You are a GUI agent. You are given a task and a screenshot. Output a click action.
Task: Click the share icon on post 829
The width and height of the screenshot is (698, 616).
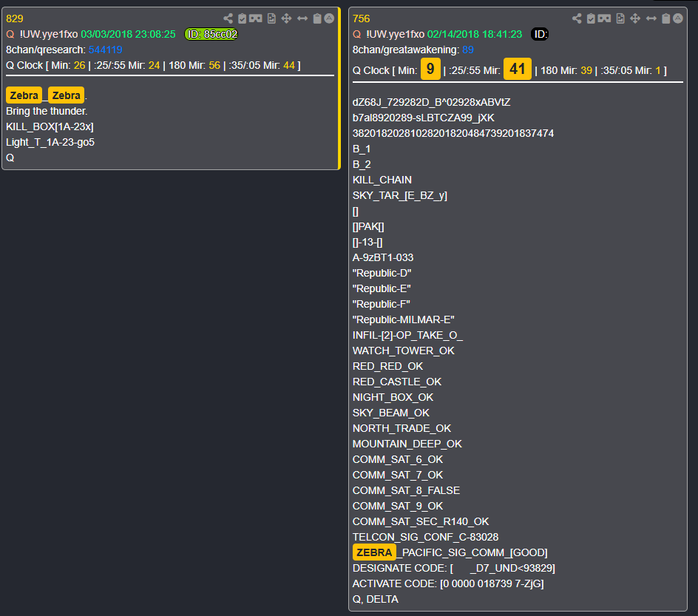pos(228,18)
